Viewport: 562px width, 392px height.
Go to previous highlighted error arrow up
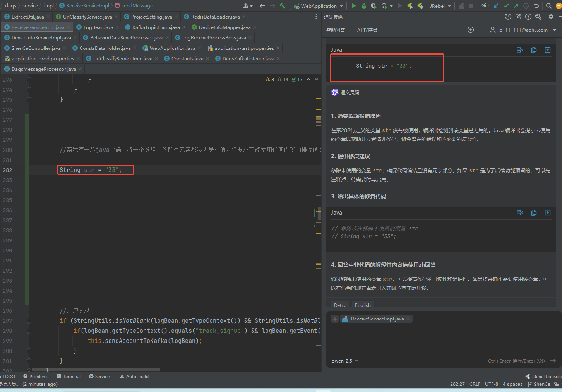click(x=308, y=79)
